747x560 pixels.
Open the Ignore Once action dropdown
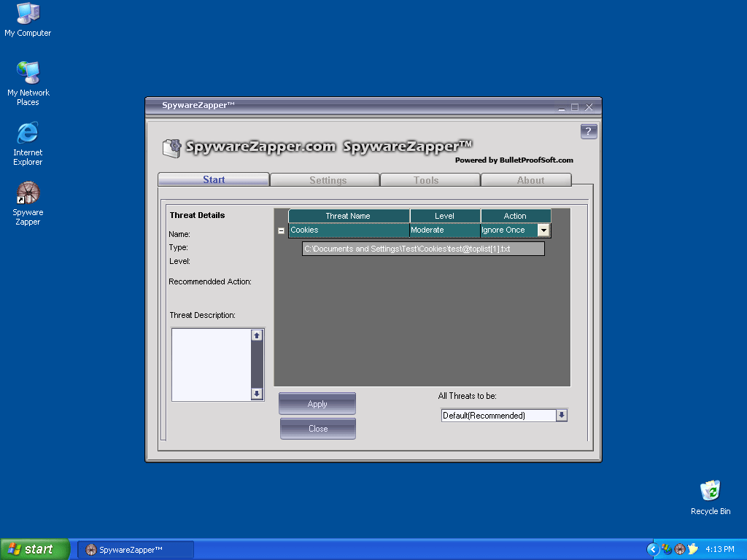[543, 230]
